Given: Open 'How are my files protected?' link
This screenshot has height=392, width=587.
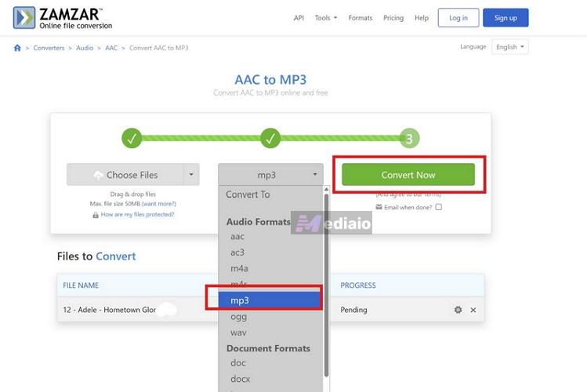Looking at the screenshot, I should (137, 215).
